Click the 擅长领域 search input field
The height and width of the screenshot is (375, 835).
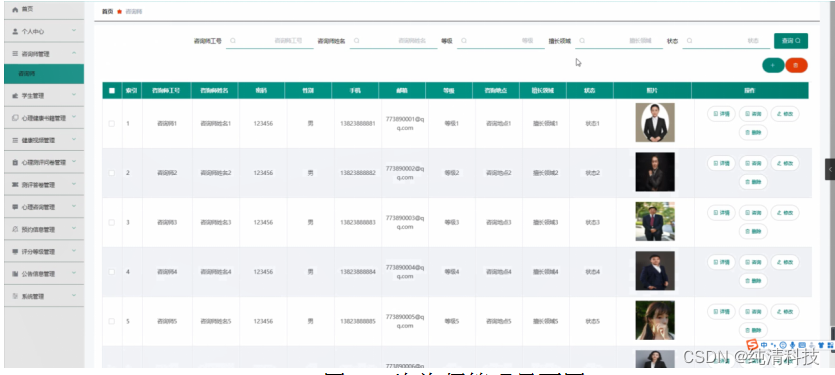pyautogui.click(x=619, y=40)
